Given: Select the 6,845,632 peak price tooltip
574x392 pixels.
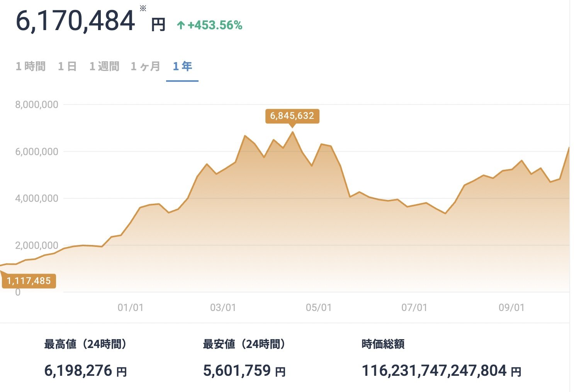Looking at the screenshot, I should (292, 116).
